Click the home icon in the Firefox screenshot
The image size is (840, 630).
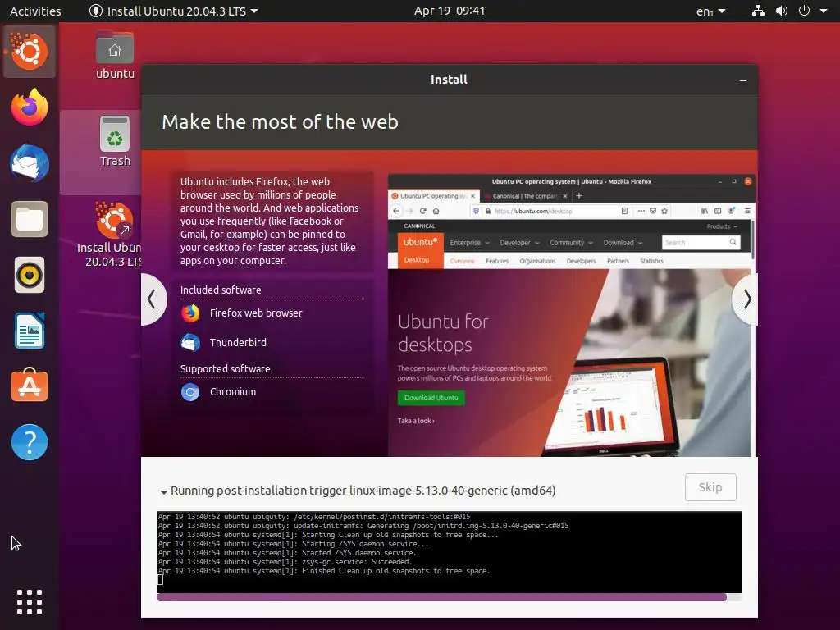436,211
